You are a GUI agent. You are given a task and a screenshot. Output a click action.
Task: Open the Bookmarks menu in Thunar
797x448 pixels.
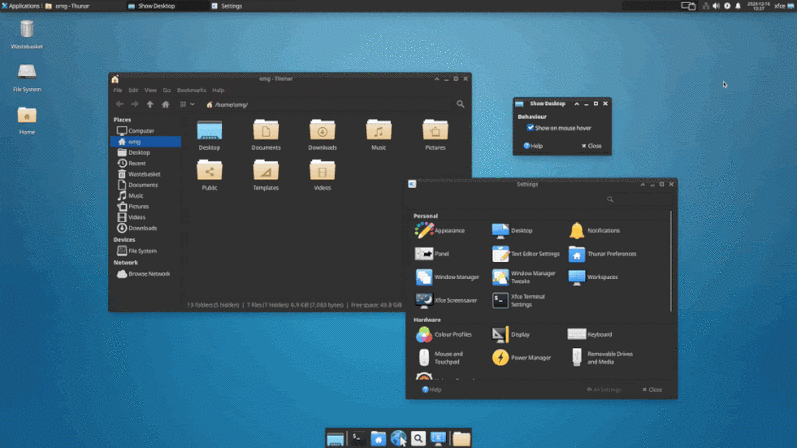coord(191,90)
